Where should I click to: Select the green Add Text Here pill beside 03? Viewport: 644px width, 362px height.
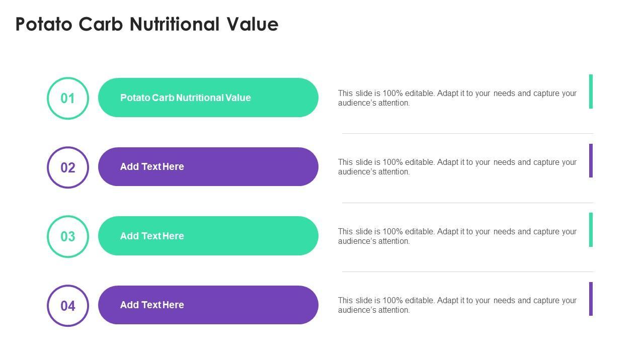click(208, 236)
